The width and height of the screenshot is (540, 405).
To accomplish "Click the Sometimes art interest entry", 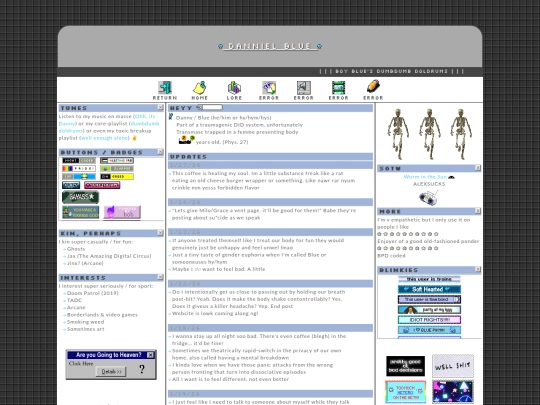I will 85,329.
